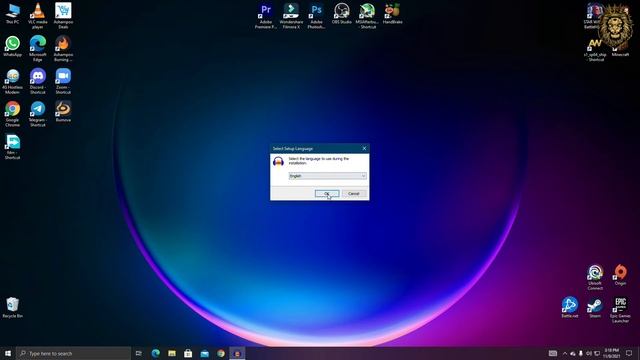Launch Telegram desktop shortcut
The height and width of the screenshot is (360, 640).
(x=38, y=113)
